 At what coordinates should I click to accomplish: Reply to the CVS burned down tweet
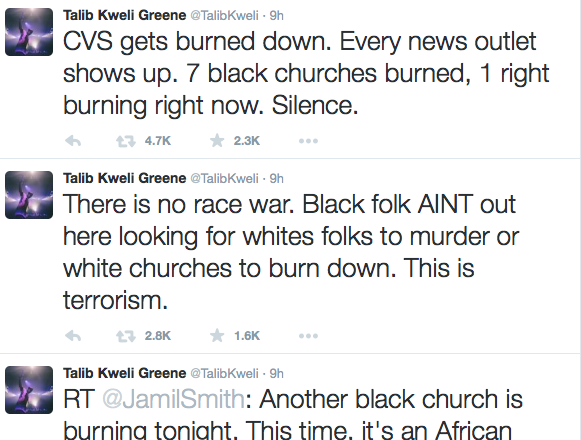tap(73, 141)
